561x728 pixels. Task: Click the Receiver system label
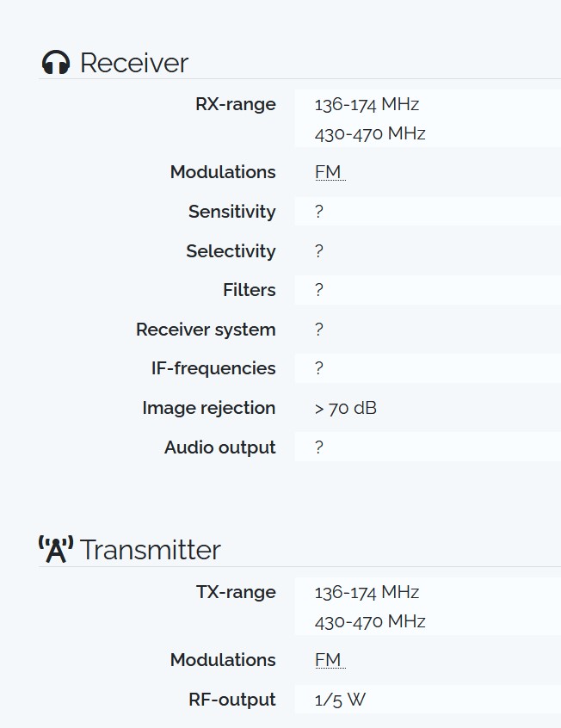point(206,330)
